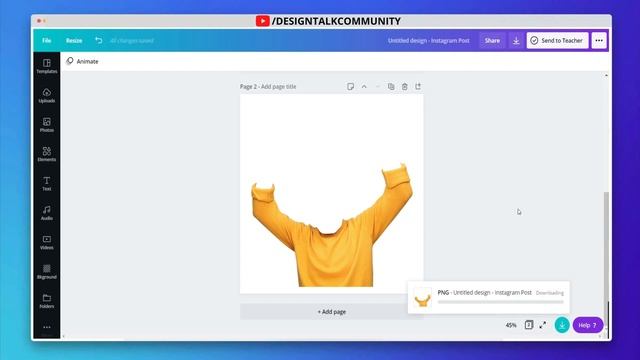Delete Page 2 with the trash icon

pyautogui.click(x=404, y=87)
